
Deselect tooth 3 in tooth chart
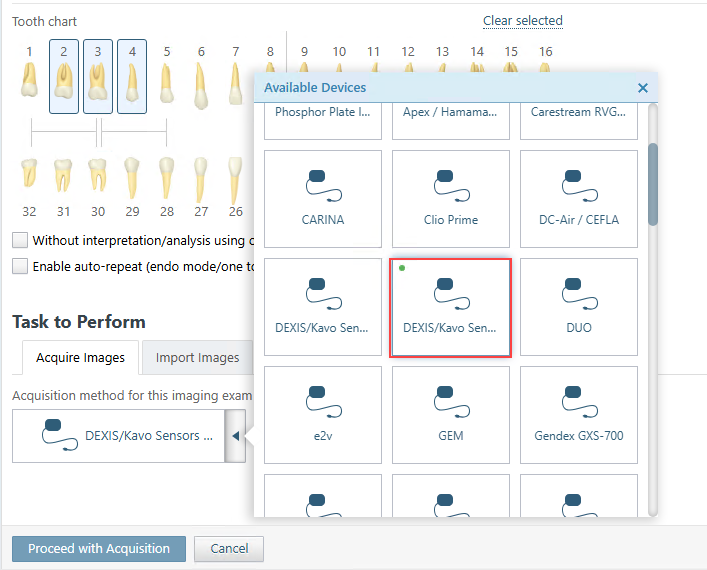(x=98, y=76)
